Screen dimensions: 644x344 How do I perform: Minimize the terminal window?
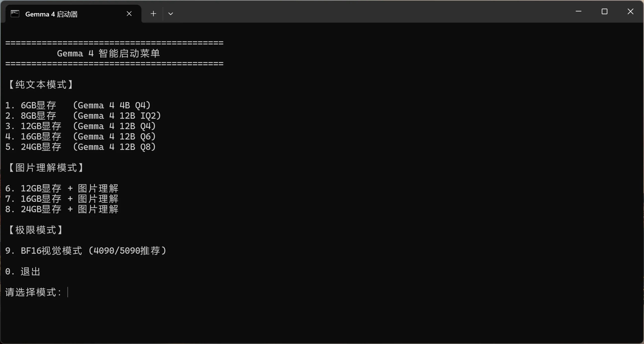point(578,11)
